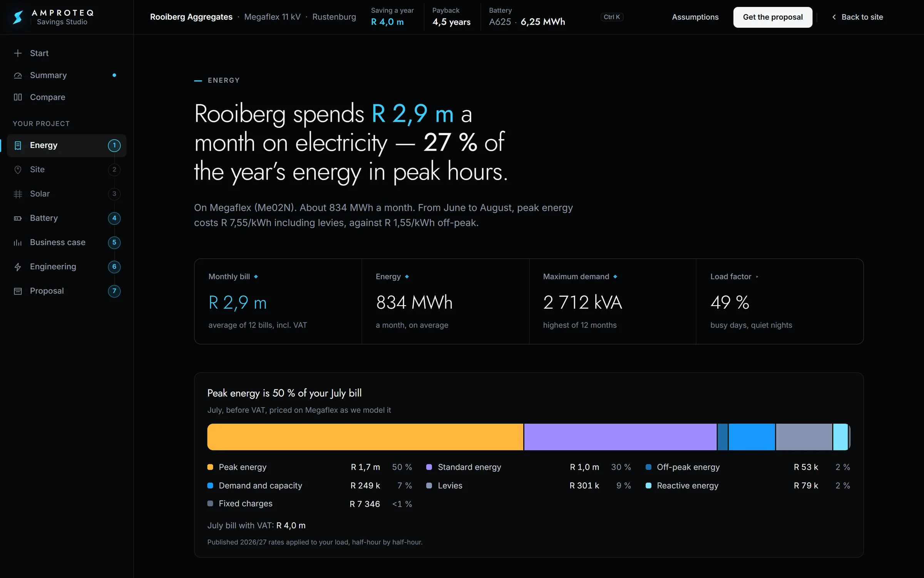This screenshot has width=924, height=578.
Task: Click the step 1 badge on Energy
Action: pos(114,145)
